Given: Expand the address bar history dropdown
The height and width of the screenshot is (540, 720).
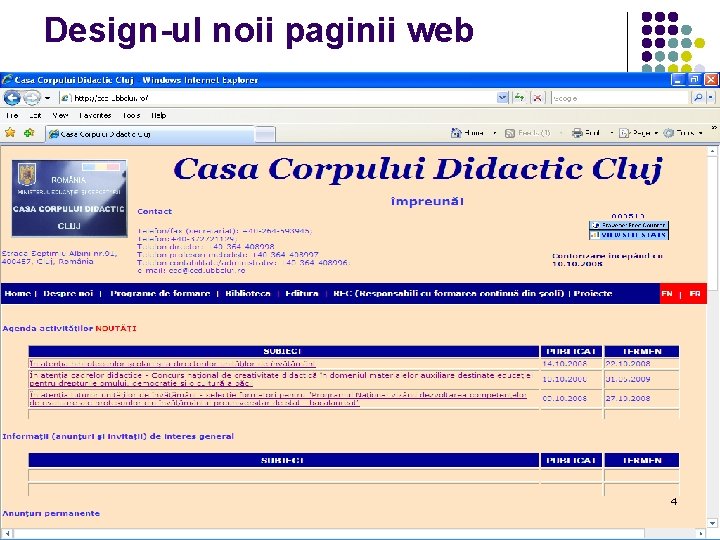Looking at the screenshot, I should click(503, 98).
